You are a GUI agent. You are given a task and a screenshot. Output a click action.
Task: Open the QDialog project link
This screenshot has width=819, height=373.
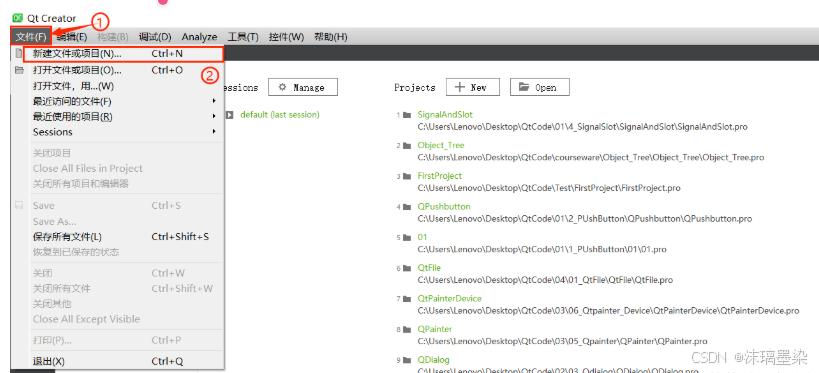[x=433, y=360]
